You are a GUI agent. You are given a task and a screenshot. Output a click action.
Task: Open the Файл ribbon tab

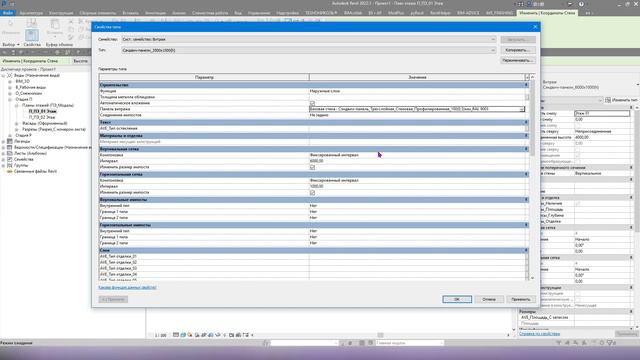[7, 13]
